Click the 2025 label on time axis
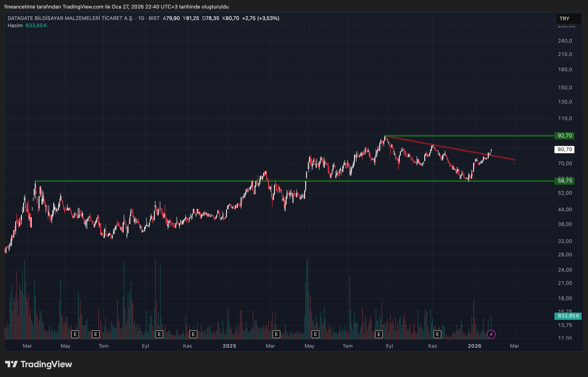 coord(229,346)
